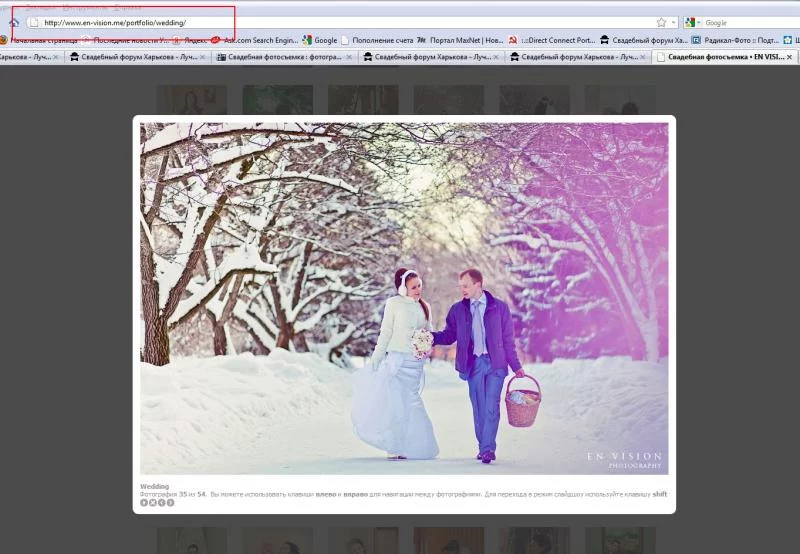Click the 'Wedding' caption under the photo
This screenshot has height=554, width=800.
point(155,486)
